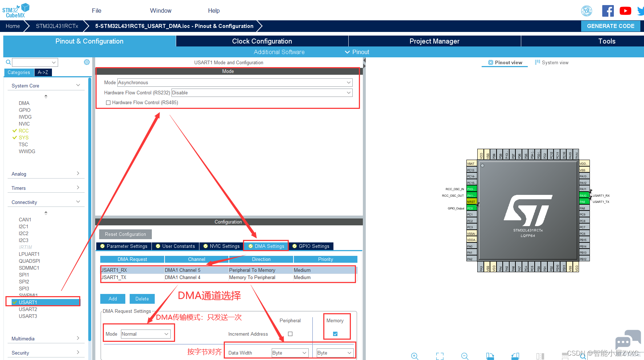Screen dimensions: 644x360
Task: Click the NRST pin on the chip
Action: pyautogui.click(x=471, y=202)
